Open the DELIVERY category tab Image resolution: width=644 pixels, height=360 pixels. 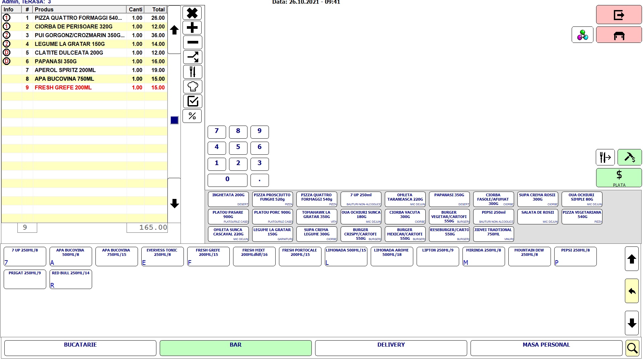390,348
